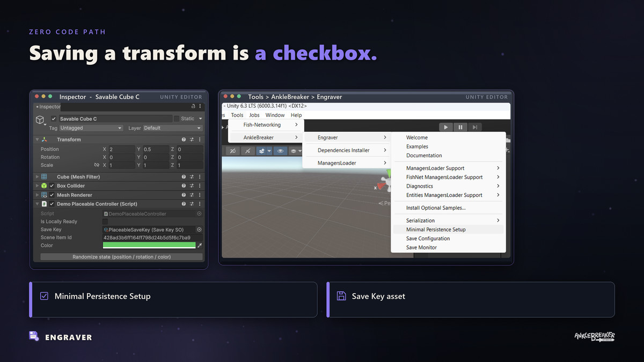644x362 pixels.
Task: Open Box Collider three-dot menu
Action: (x=199, y=186)
